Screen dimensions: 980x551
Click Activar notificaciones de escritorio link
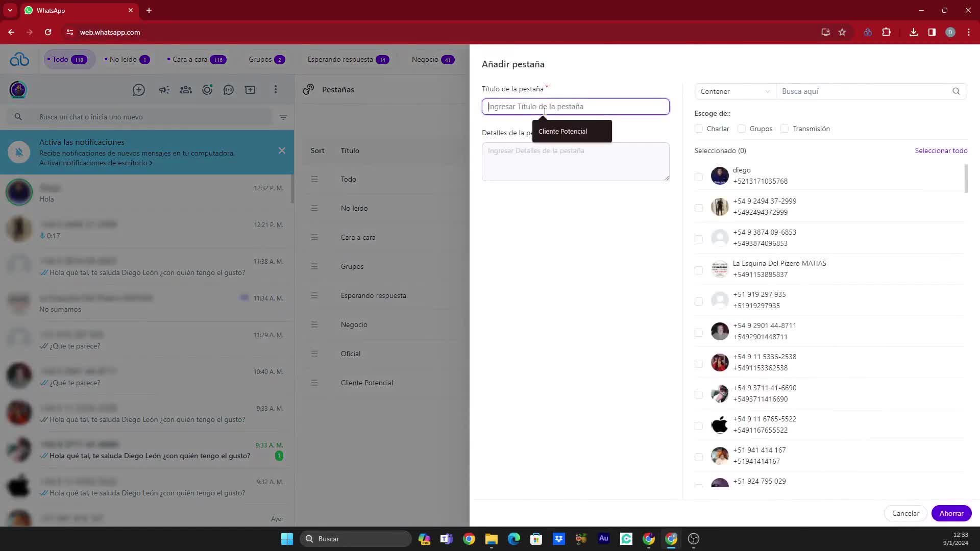click(96, 163)
